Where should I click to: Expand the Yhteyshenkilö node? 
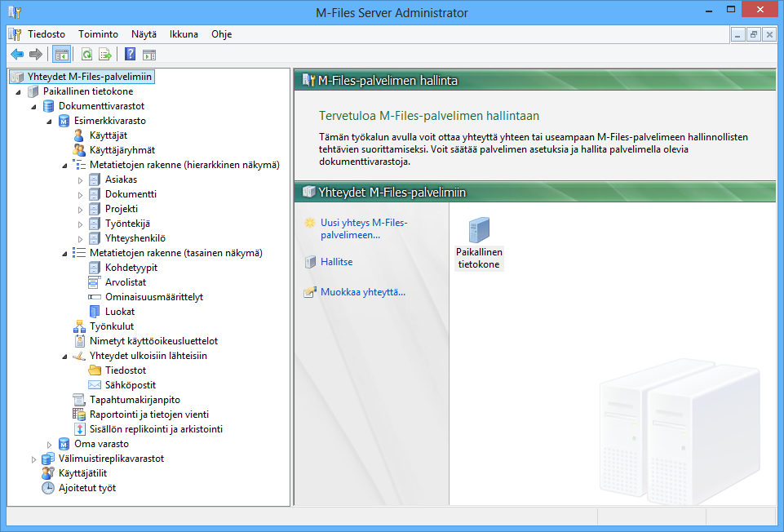point(81,239)
